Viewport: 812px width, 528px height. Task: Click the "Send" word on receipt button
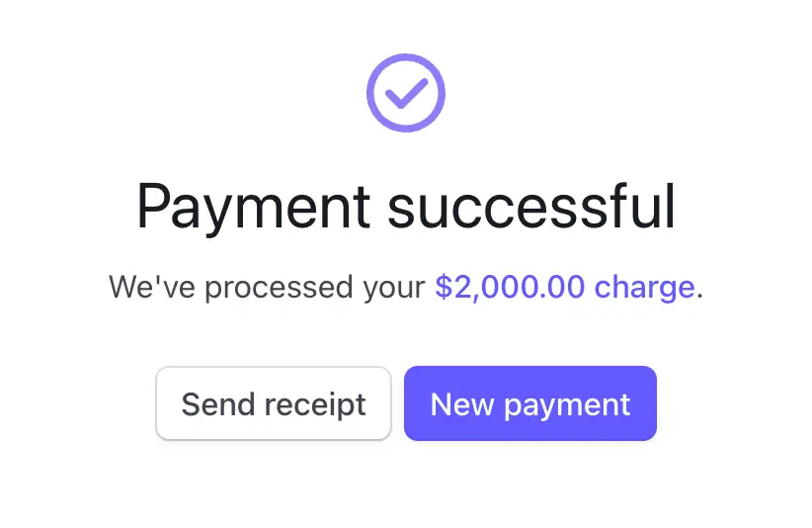pyautogui.click(x=212, y=403)
